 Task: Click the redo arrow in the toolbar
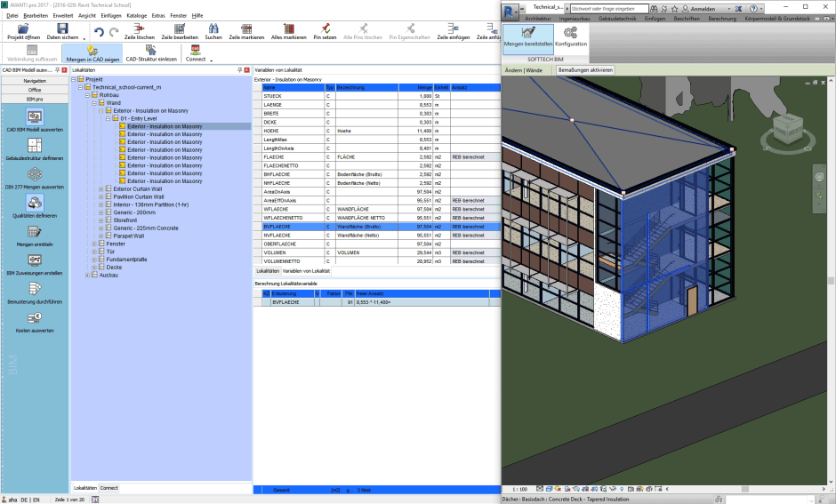pyautogui.click(x=114, y=32)
